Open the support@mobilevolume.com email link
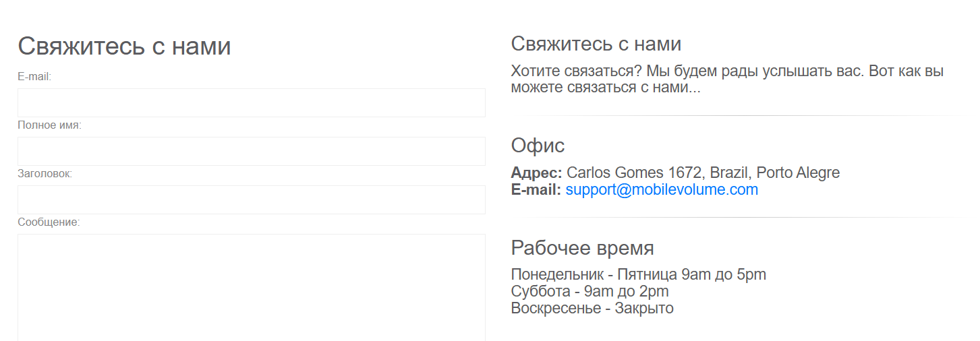The image size is (980, 341). click(x=662, y=190)
